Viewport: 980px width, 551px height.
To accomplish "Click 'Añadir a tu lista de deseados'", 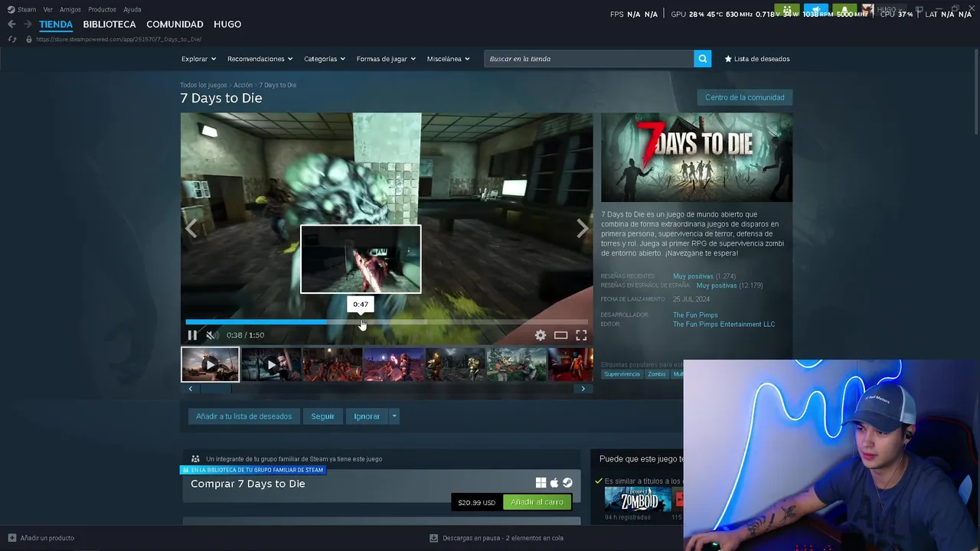I will click(x=243, y=416).
